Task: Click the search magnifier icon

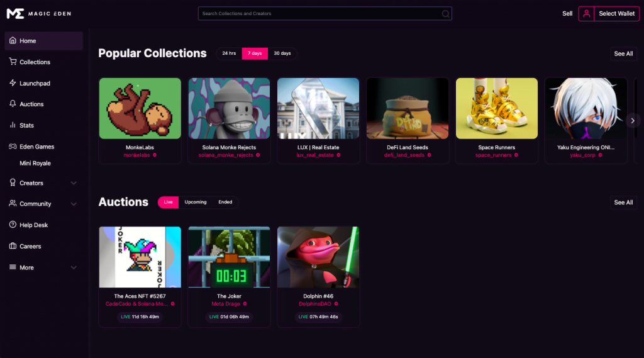Action: [445, 14]
